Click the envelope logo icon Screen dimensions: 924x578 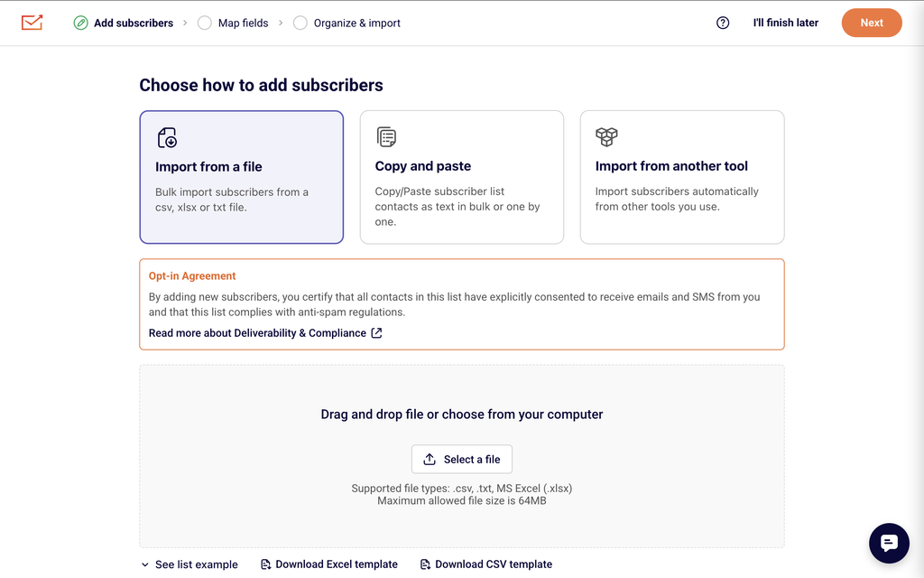[32, 23]
